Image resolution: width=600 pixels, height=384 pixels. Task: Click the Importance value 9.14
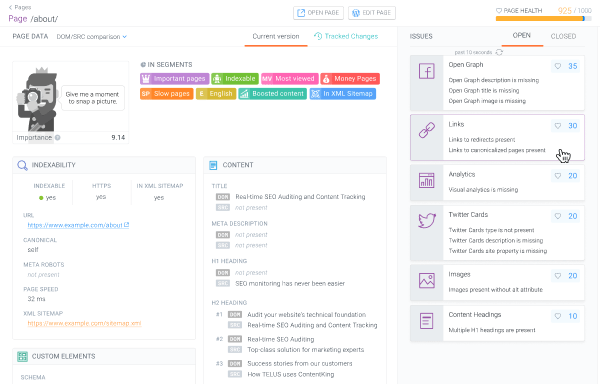click(x=118, y=138)
